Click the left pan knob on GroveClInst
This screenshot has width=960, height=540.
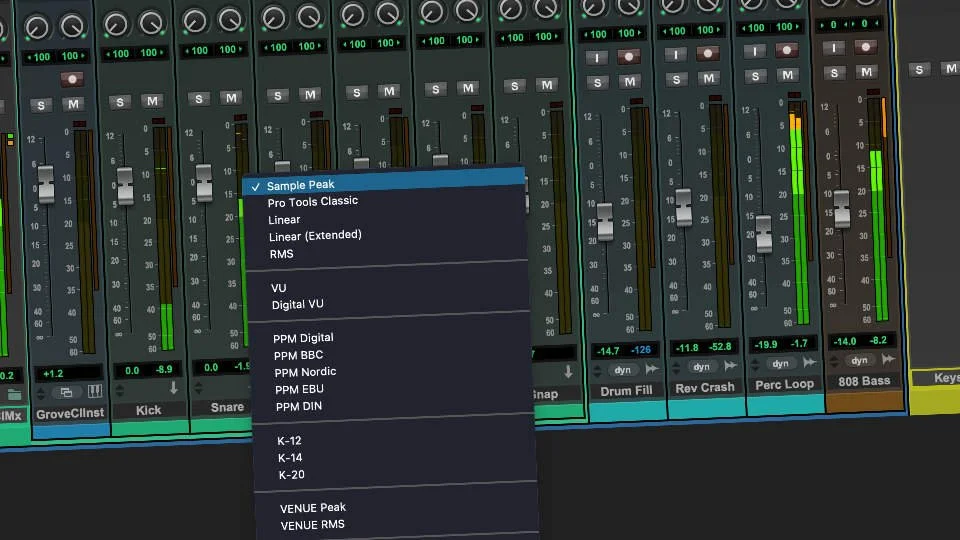tap(37, 28)
